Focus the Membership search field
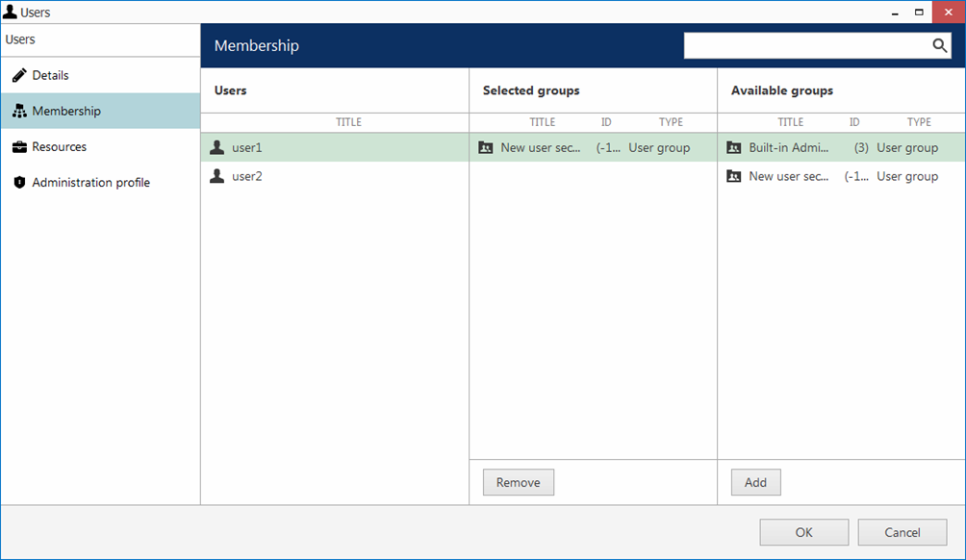 point(804,46)
